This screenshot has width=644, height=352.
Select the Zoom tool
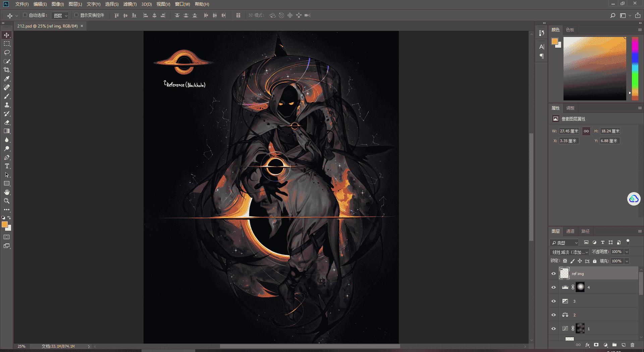coord(7,201)
